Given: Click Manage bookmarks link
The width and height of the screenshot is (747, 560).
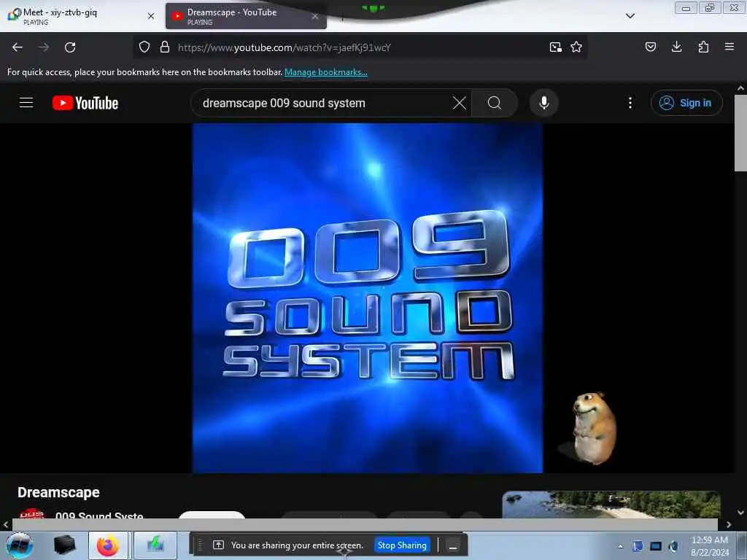Looking at the screenshot, I should pos(326,72).
